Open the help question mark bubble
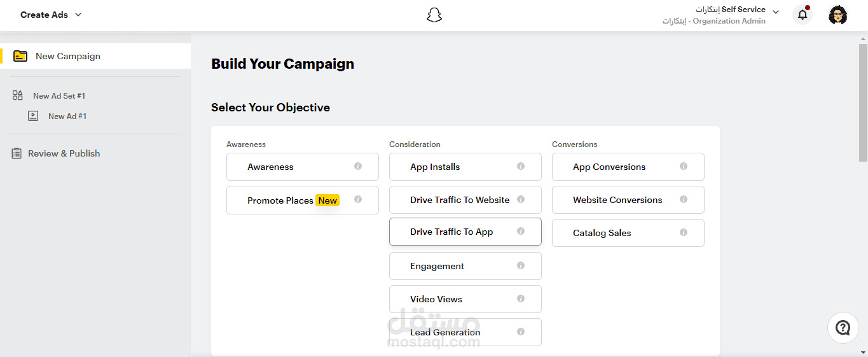Screen dimensions: 868x357 click(843, 328)
